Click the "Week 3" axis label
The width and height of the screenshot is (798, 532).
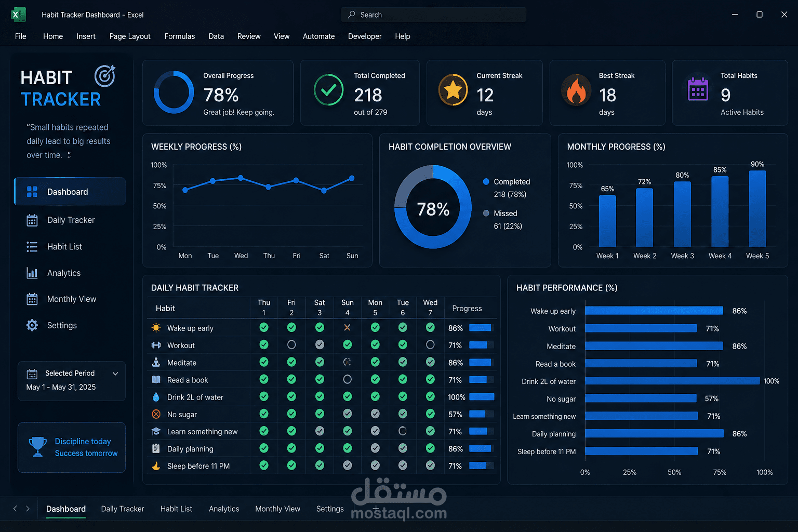[x=682, y=256]
